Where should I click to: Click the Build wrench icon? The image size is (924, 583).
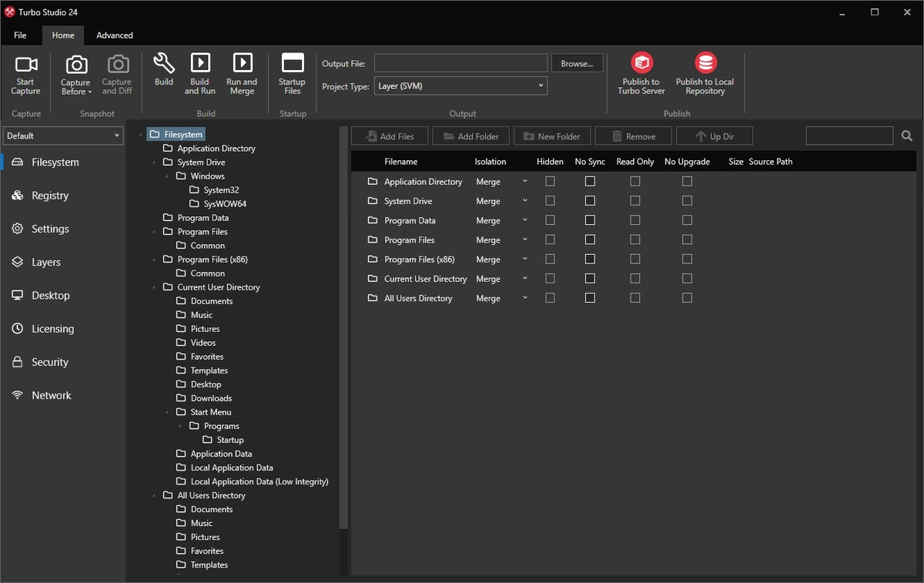tap(164, 63)
